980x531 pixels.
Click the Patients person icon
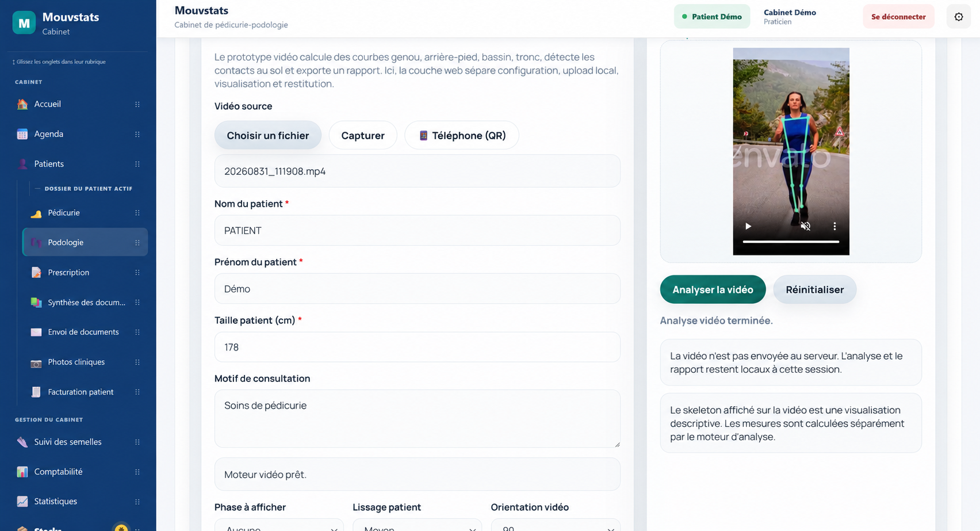22,164
